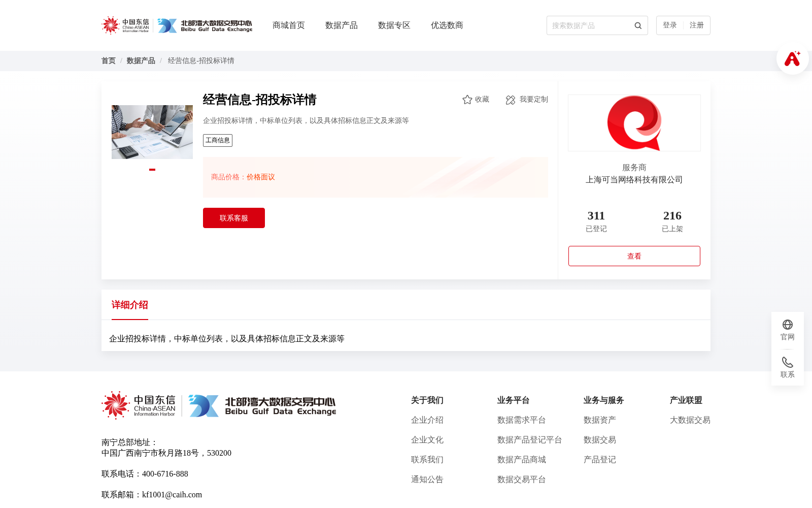Click the 联系 side label
Viewport: 812px width, 508px height.
[x=788, y=375]
